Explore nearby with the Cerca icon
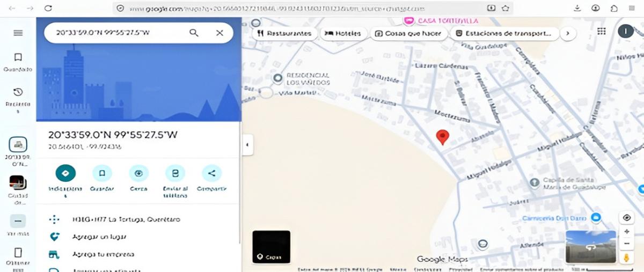Screen dimensions: 644x272 (x=138, y=173)
